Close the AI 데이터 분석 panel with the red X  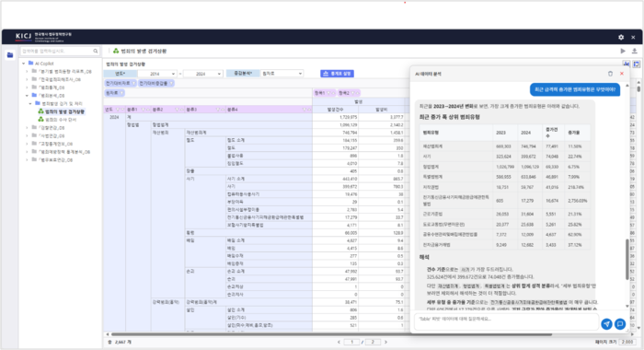(x=621, y=74)
